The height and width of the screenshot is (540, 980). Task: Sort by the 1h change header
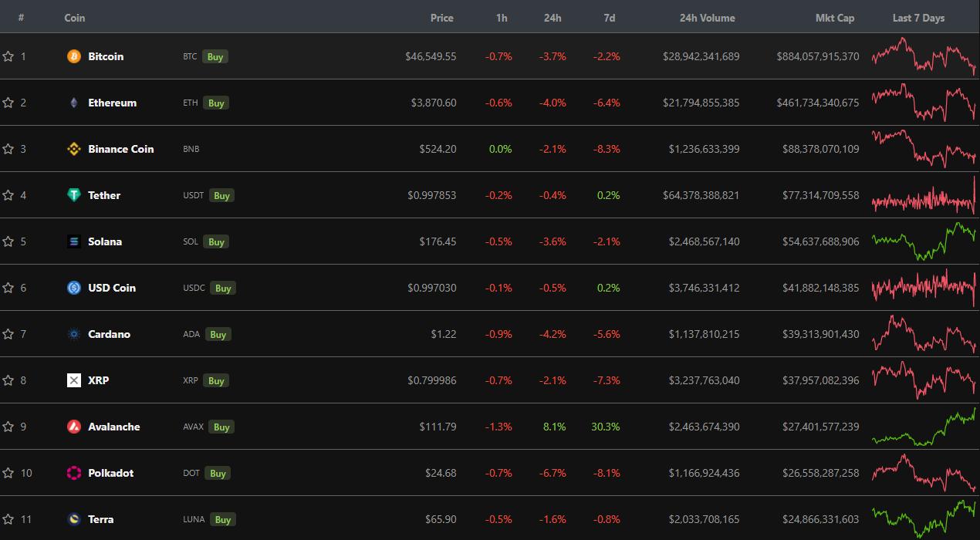502,18
